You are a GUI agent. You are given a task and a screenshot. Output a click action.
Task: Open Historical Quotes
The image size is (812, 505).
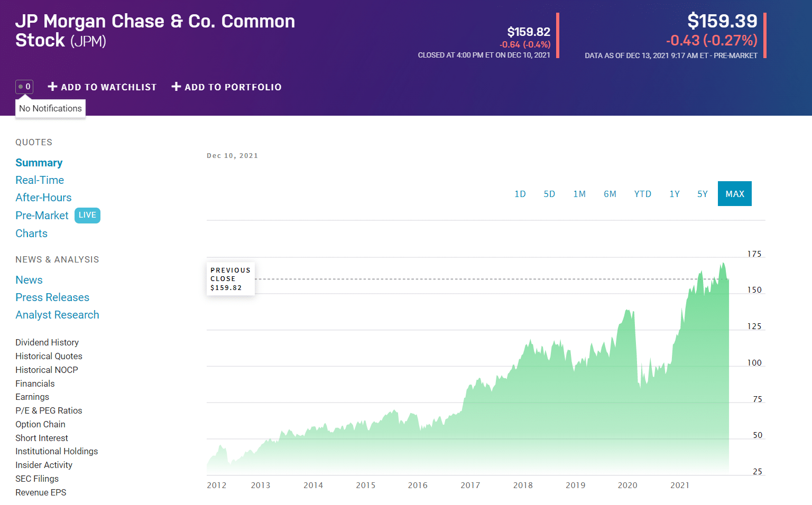click(49, 356)
